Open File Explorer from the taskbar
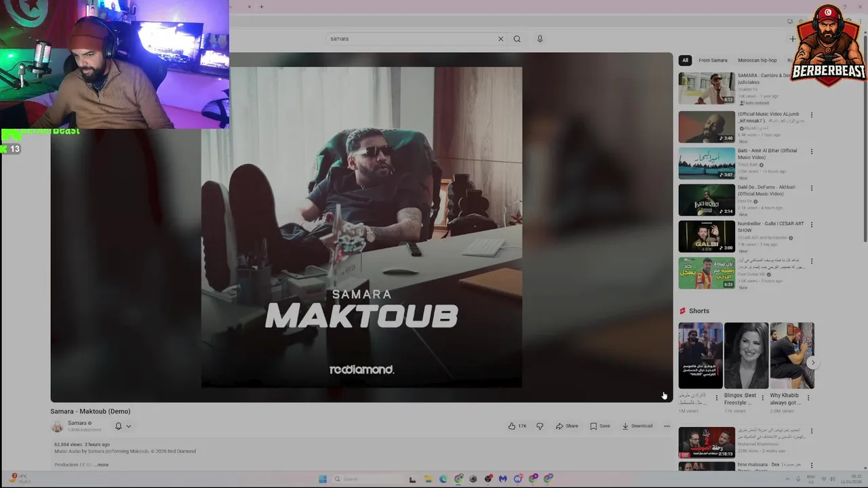Screen dimensions: 868x488 point(428,479)
